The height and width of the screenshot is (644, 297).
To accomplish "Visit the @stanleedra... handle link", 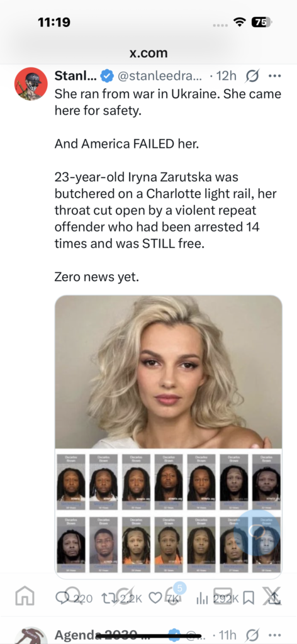I will tap(160, 75).
